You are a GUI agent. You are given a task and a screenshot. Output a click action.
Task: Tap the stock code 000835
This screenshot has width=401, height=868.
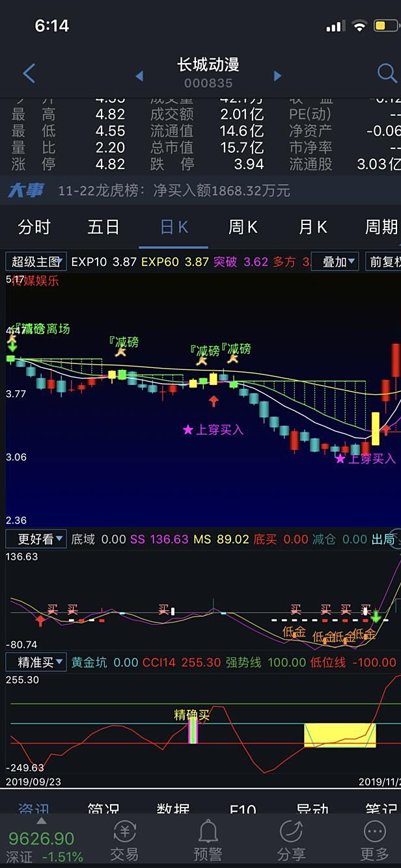pyautogui.click(x=208, y=83)
